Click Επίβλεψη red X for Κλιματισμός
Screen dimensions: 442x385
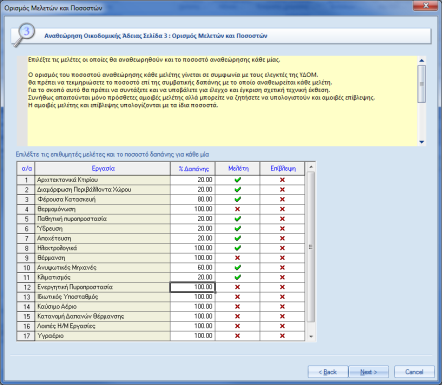coord(282,277)
